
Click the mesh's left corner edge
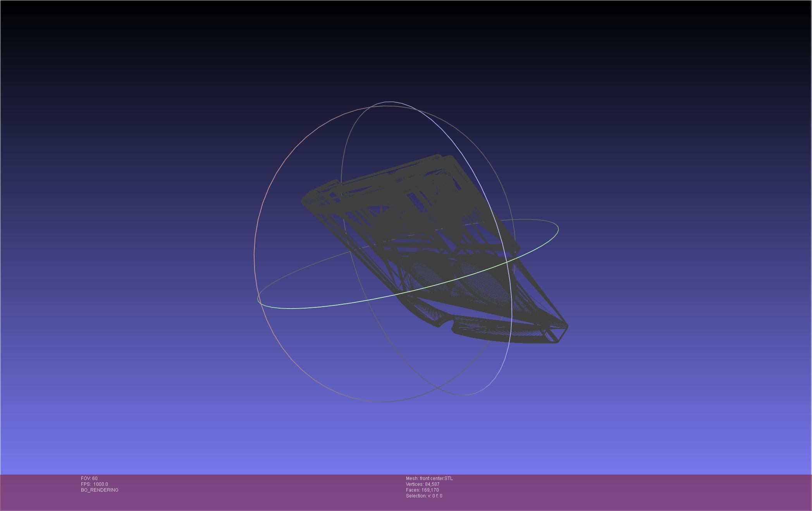coord(303,201)
